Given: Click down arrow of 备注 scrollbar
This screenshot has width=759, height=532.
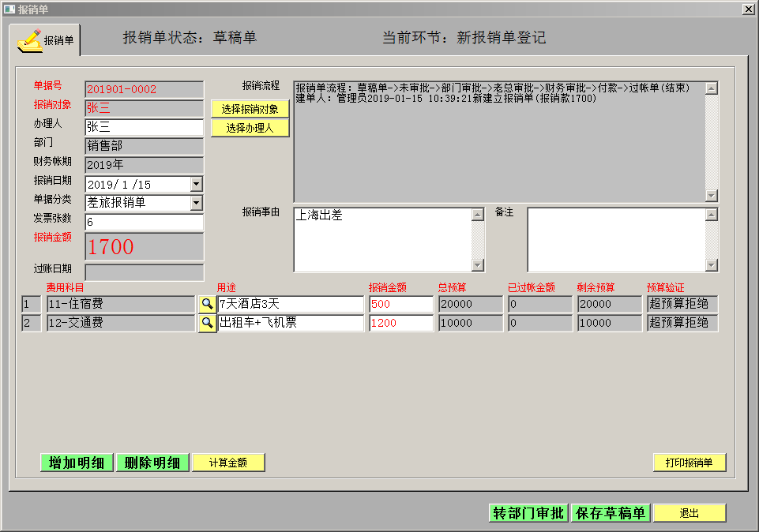Looking at the screenshot, I should coord(711,265).
